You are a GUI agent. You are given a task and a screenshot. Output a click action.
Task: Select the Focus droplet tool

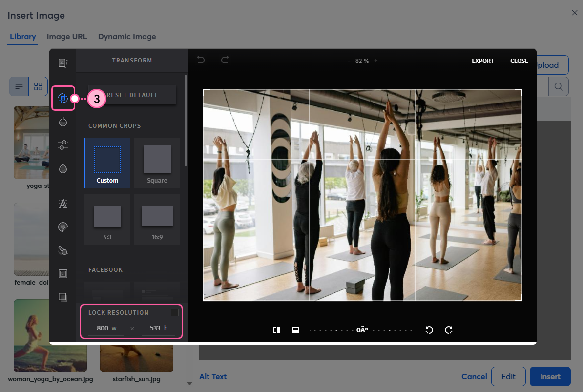[x=62, y=168]
